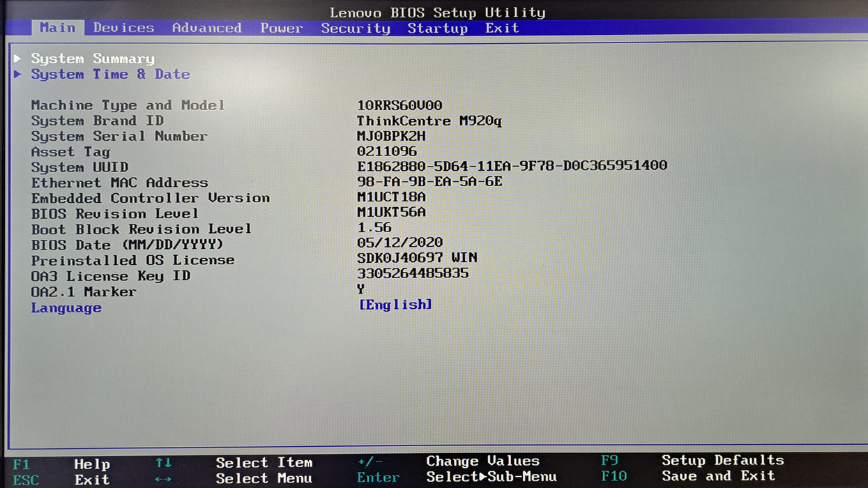Click the up/down arrows key hint
The height and width of the screenshot is (488, 868).
(163, 463)
